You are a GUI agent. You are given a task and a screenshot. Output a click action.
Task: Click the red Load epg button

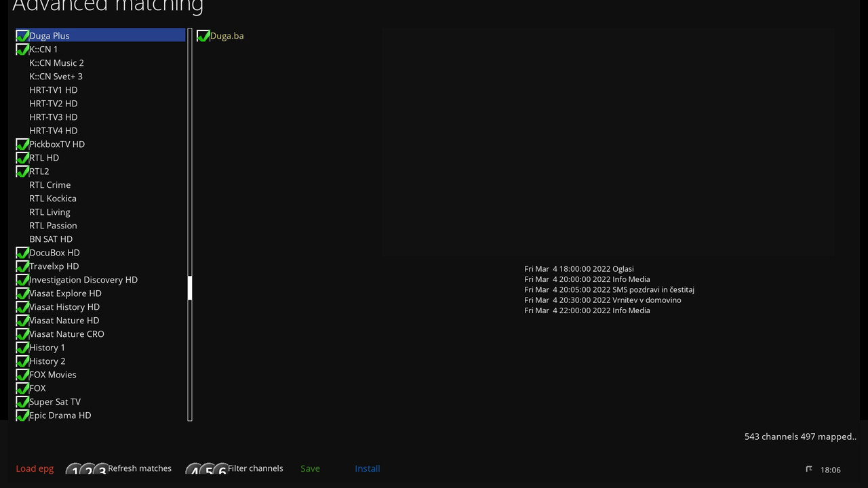[x=35, y=468]
